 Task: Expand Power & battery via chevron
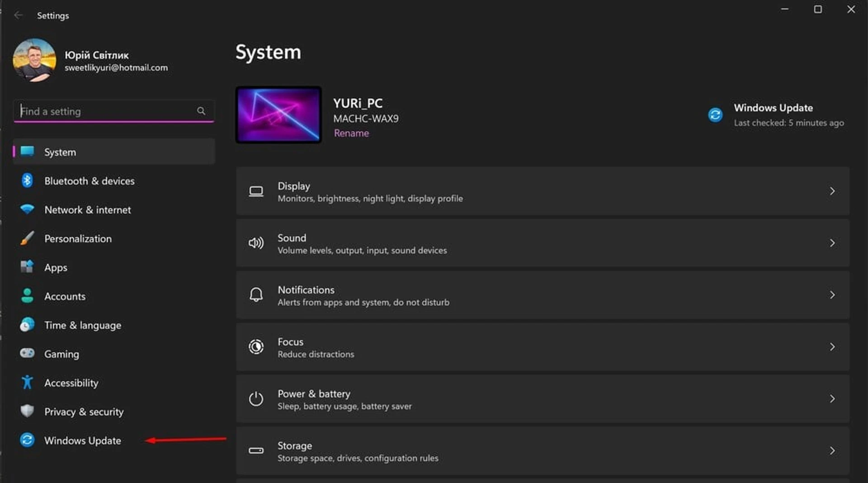tap(832, 399)
